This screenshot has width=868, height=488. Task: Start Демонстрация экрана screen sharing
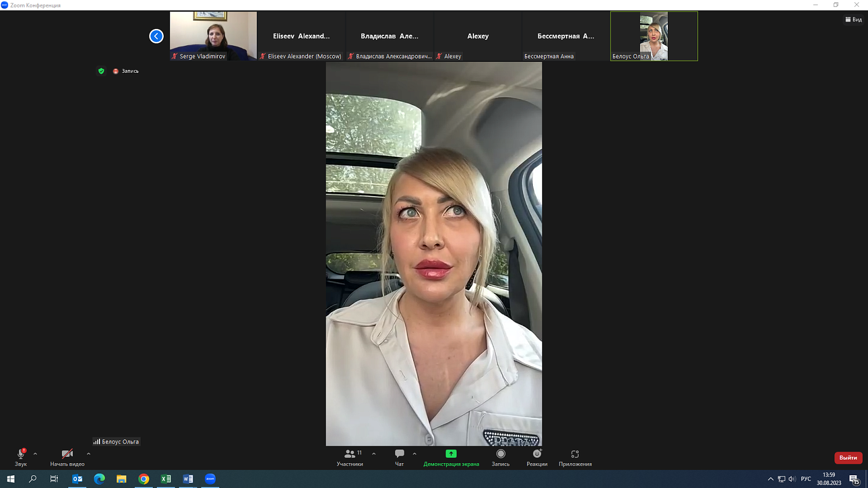click(x=451, y=457)
